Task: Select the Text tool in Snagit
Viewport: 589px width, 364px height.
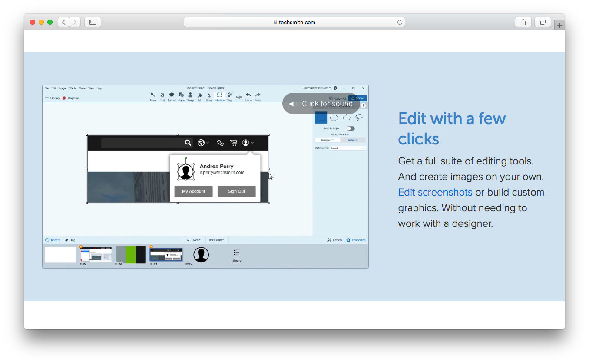Action: point(162,96)
